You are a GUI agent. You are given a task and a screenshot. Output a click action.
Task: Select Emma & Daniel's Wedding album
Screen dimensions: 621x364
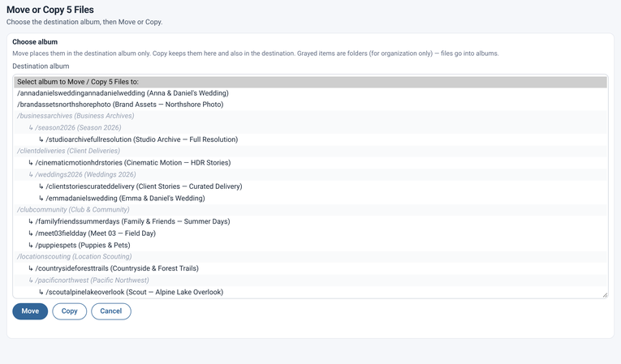tap(310, 199)
